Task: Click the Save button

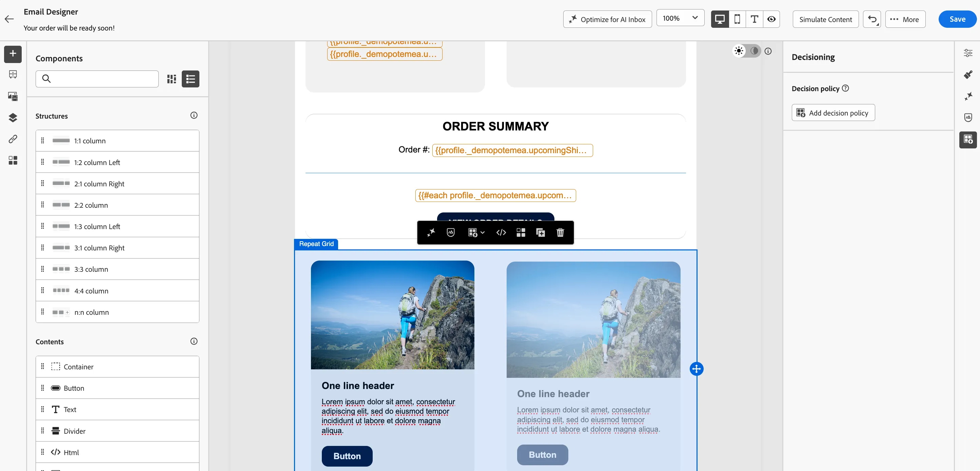Action: tap(957, 19)
